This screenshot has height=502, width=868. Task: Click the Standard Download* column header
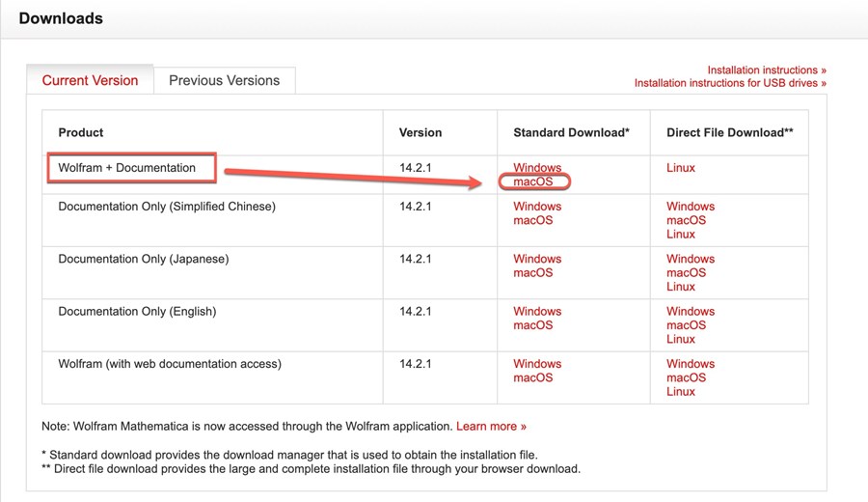(x=571, y=132)
